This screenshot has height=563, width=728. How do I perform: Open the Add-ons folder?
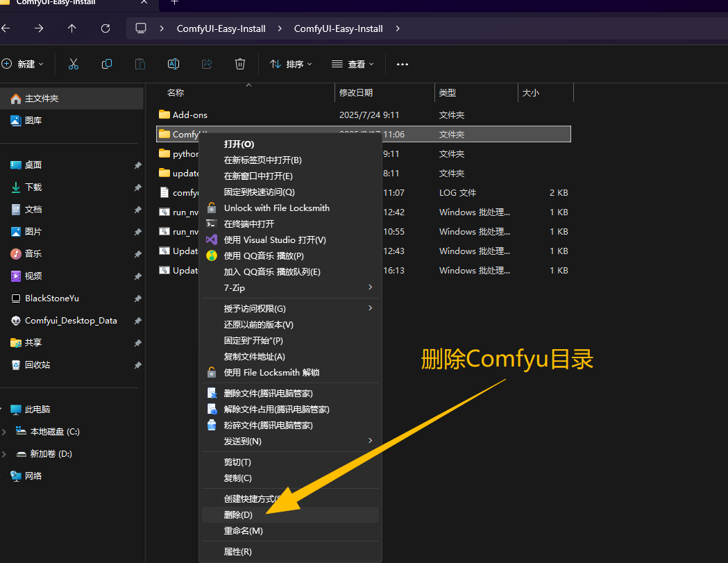189,115
